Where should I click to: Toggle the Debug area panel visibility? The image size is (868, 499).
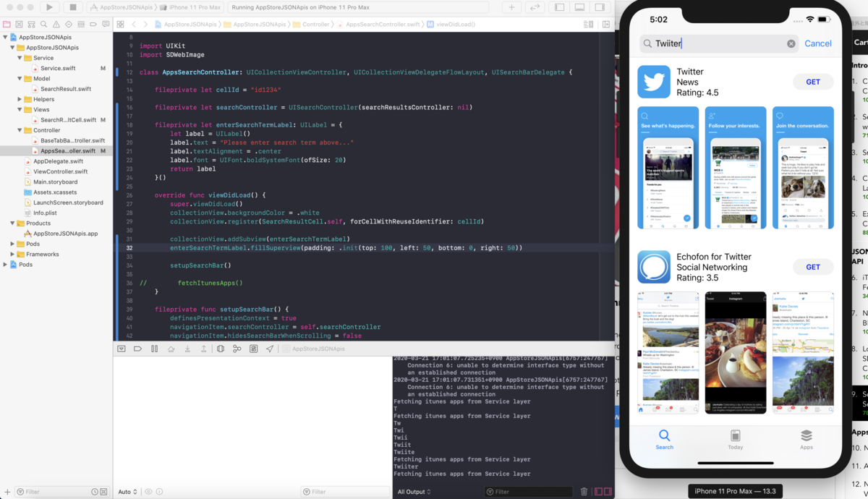(579, 7)
